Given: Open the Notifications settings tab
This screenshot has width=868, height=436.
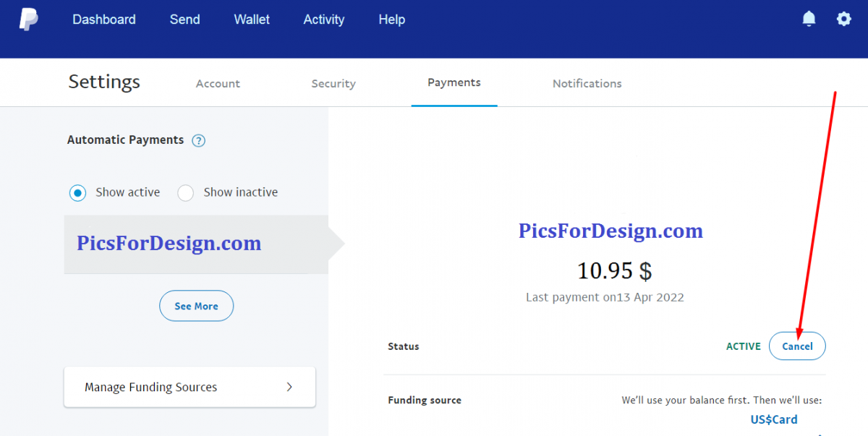Looking at the screenshot, I should click(x=587, y=84).
